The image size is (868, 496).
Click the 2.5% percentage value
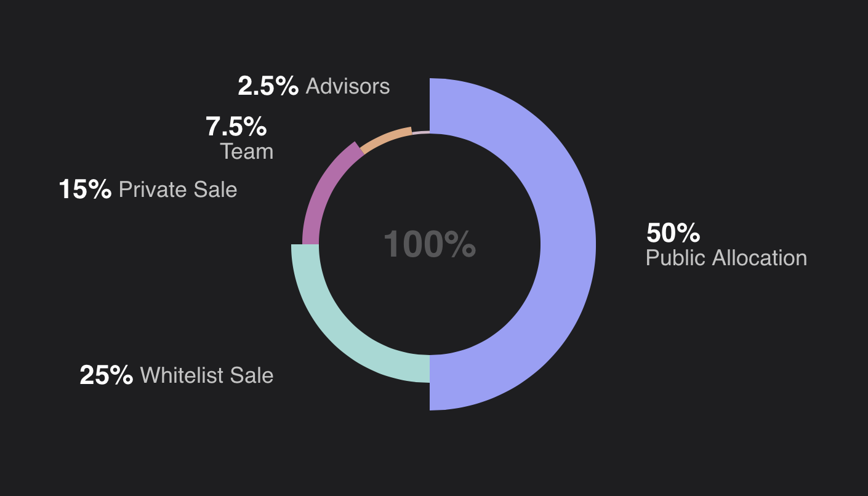tap(268, 86)
